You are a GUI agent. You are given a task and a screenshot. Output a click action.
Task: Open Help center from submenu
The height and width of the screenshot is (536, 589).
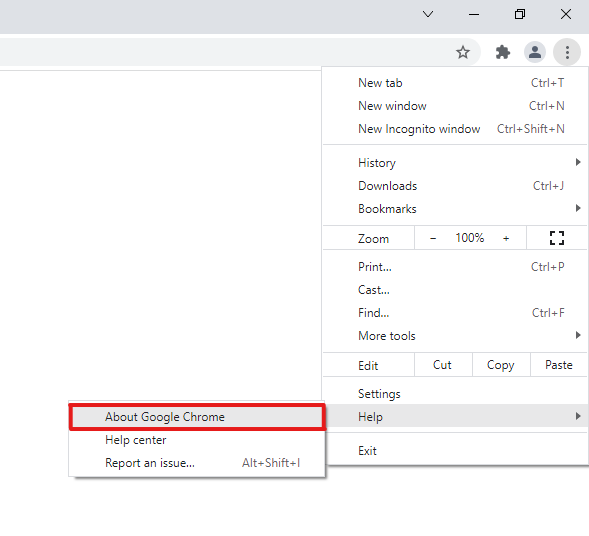(196, 440)
